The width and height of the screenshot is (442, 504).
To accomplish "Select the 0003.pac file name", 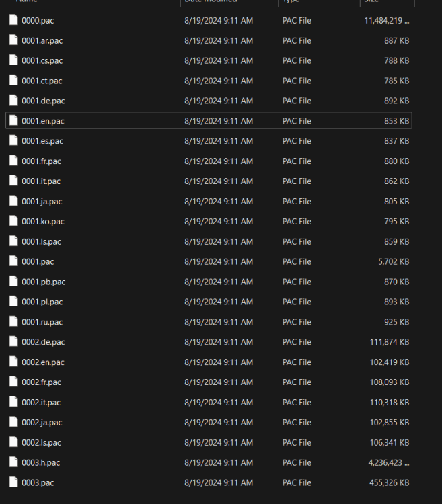I will tap(37, 482).
